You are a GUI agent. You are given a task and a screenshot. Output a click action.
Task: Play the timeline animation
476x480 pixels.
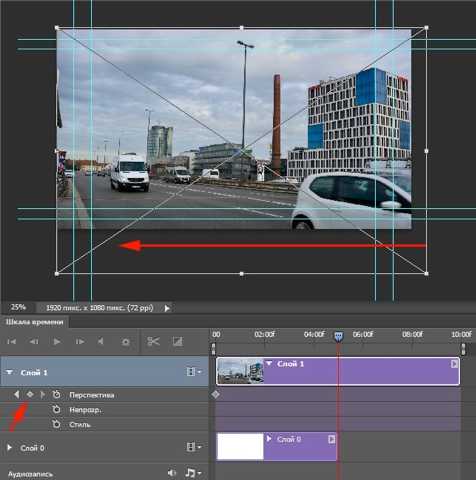coord(57,342)
